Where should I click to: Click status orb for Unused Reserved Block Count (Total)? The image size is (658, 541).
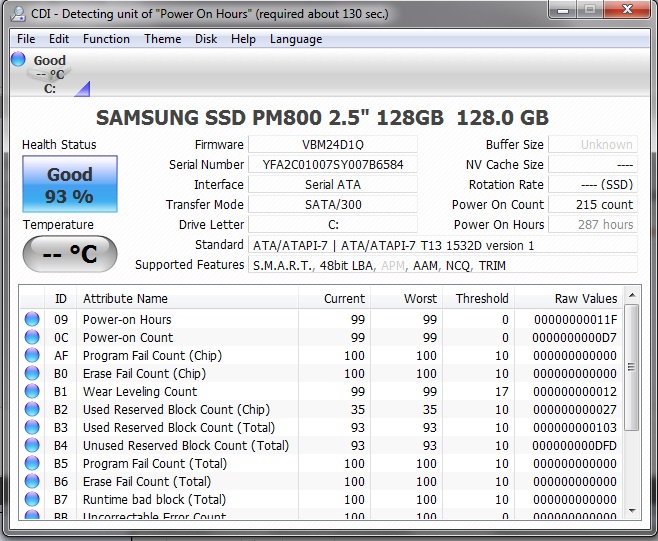[32, 446]
